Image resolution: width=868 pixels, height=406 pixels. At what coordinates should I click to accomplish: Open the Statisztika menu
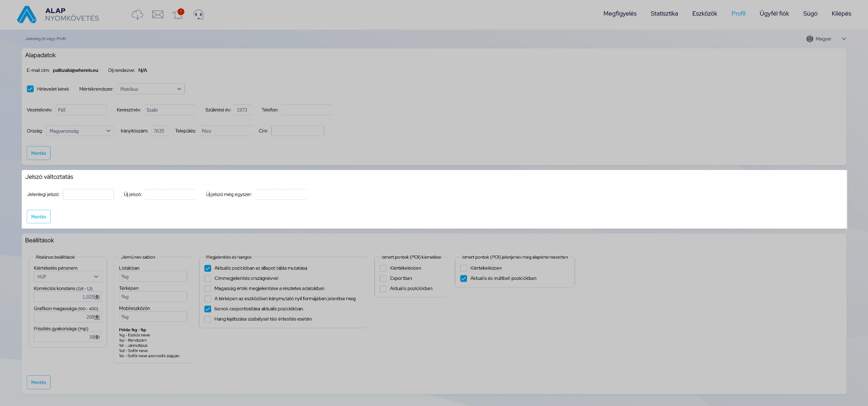click(664, 14)
